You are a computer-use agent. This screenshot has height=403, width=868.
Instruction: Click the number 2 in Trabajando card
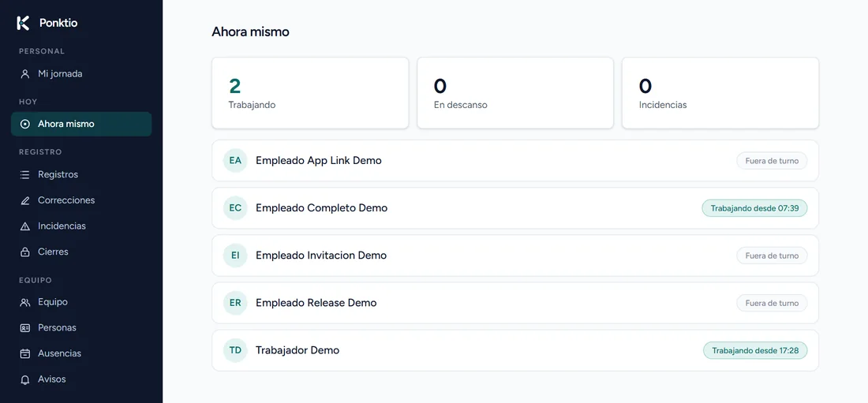(234, 86)
